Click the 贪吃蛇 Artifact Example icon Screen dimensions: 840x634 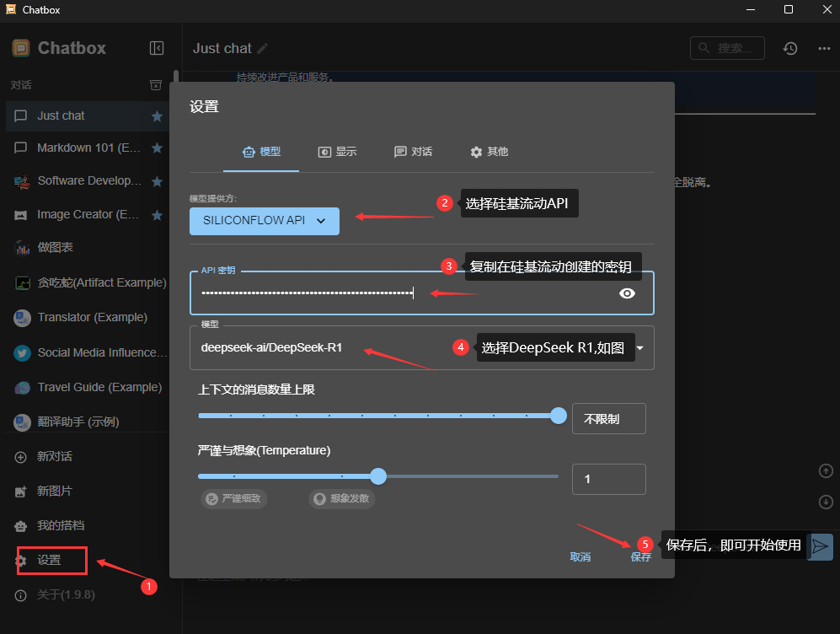tap(22, 282)
